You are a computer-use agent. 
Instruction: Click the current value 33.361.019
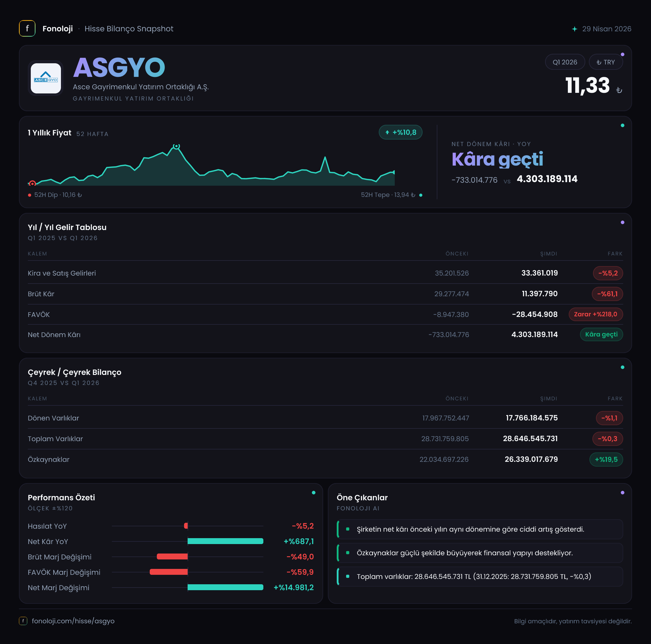tap(539, 273)
